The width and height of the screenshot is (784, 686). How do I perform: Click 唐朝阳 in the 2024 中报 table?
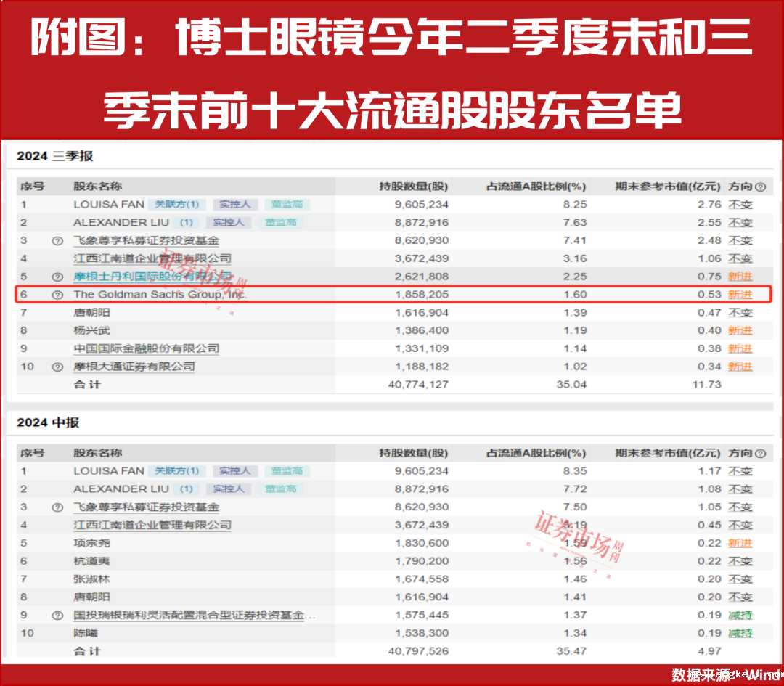click(91, 597)
